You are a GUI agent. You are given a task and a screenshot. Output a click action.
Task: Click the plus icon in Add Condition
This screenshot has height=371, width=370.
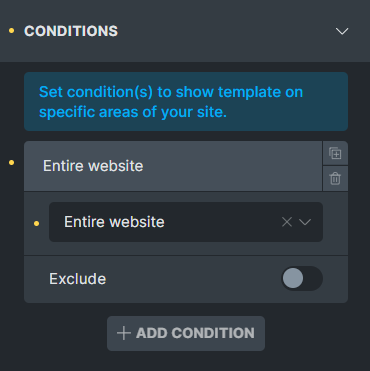coord(124,333)
